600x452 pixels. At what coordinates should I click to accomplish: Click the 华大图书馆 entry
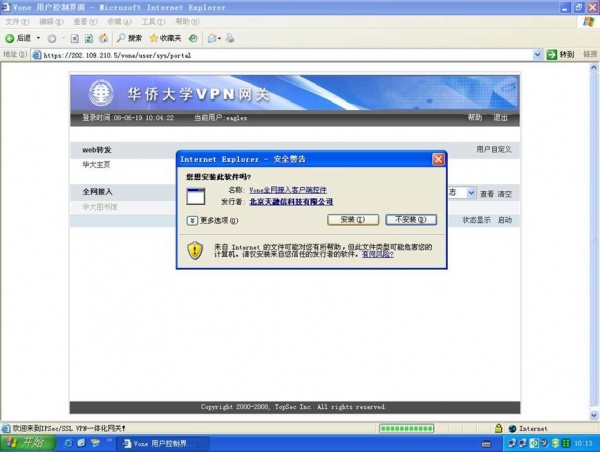pos(99,207)
